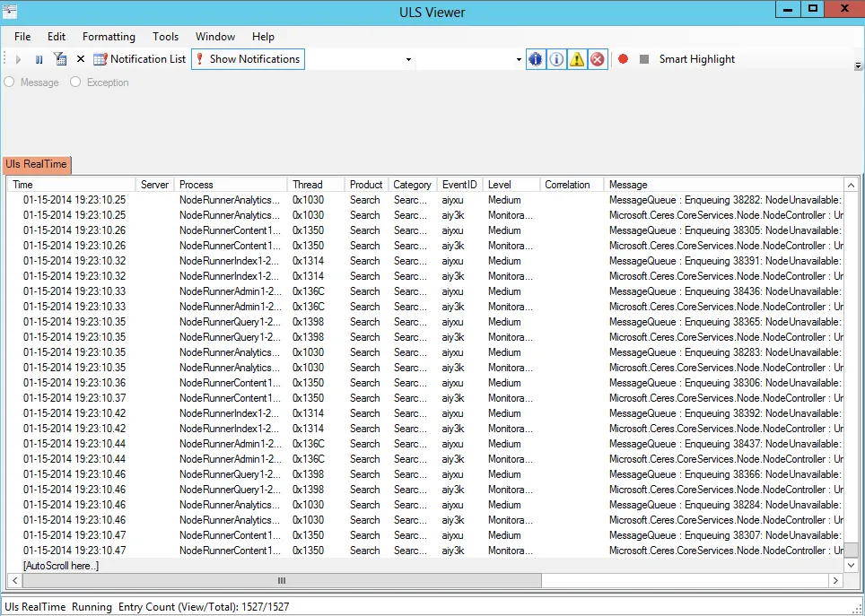The width and height of the screenshot is (865, 616).
Task: Select row with message Enqueuing 38307
Action: coord(425,535)
